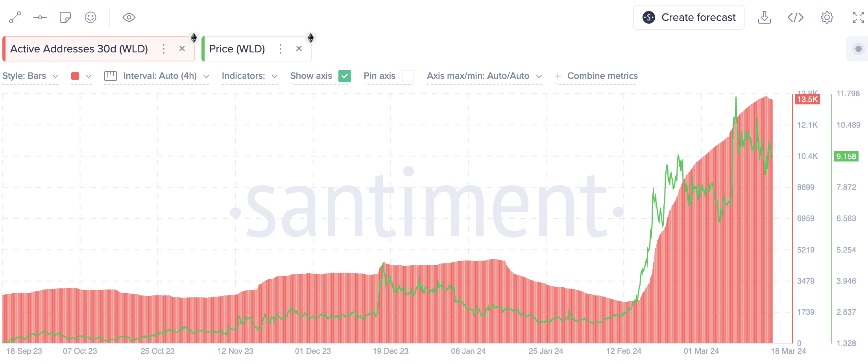
Task: Toggle drawings visibility eye icon
Action: tap(129, 17)
